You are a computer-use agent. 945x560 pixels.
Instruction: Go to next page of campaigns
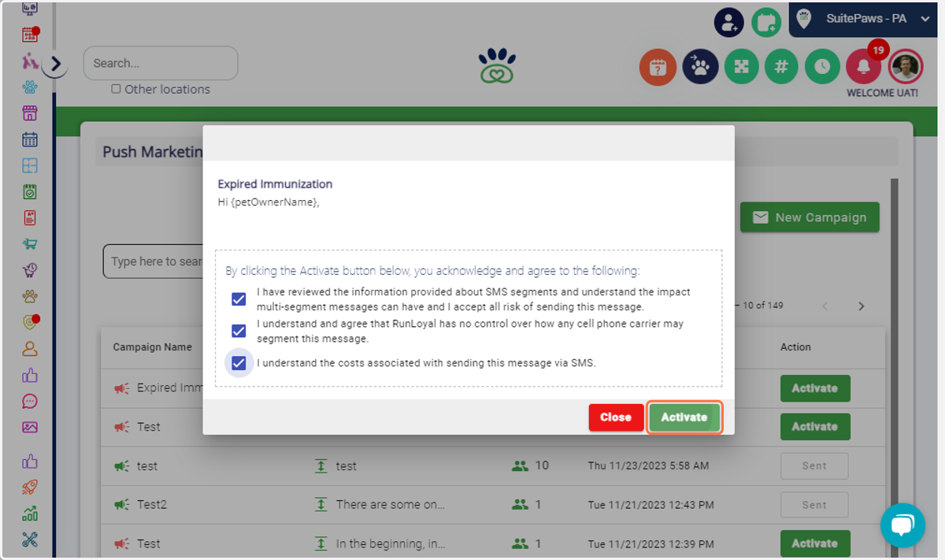pyautogui.click(x=862, y=306)
